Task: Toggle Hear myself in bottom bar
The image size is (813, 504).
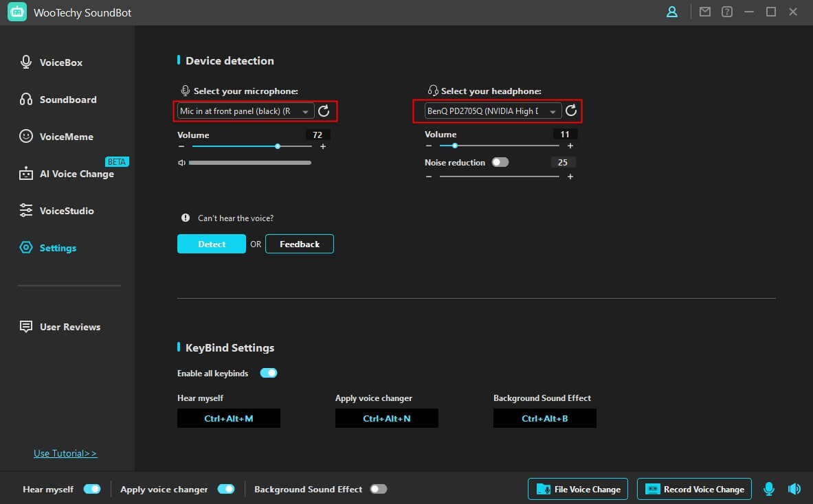Action: (x=92, y=489)
